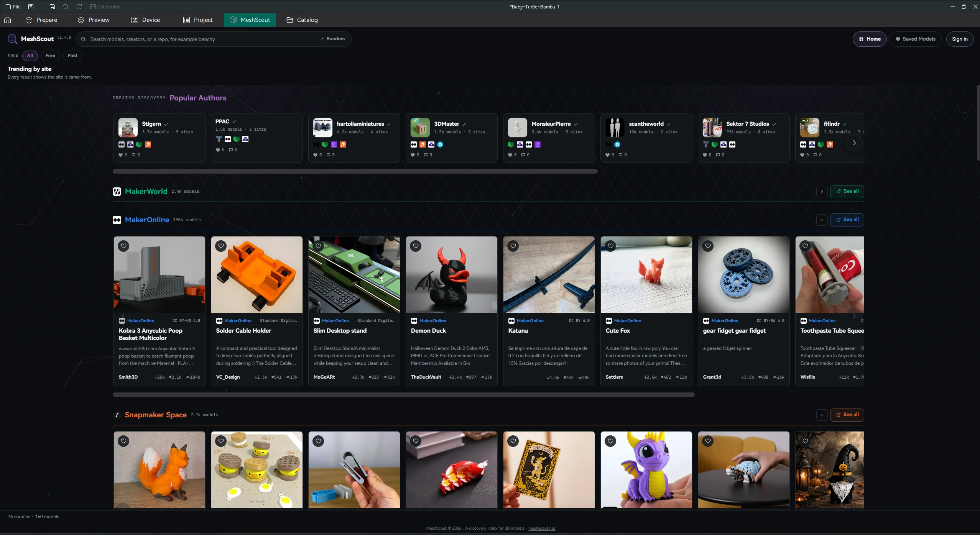Image resolution: width=980 pixels, height=535 pixels.
Task: Save project with the save icon
Action: click(x=52, y=7)
